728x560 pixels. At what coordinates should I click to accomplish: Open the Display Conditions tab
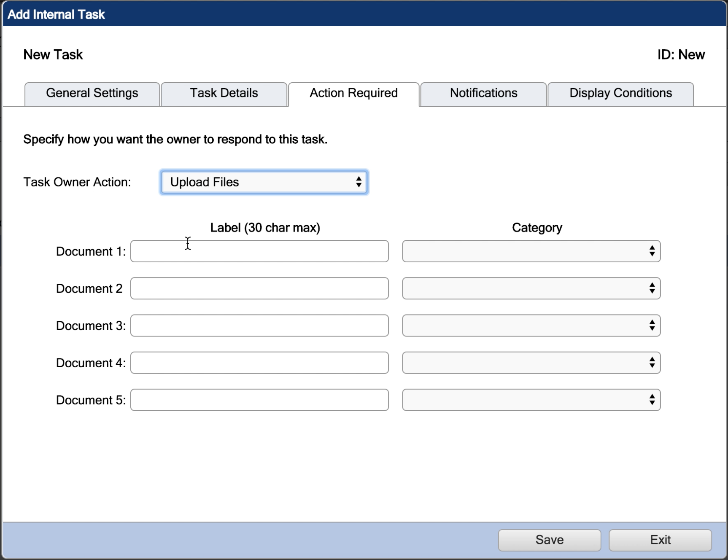click(620, 93)
